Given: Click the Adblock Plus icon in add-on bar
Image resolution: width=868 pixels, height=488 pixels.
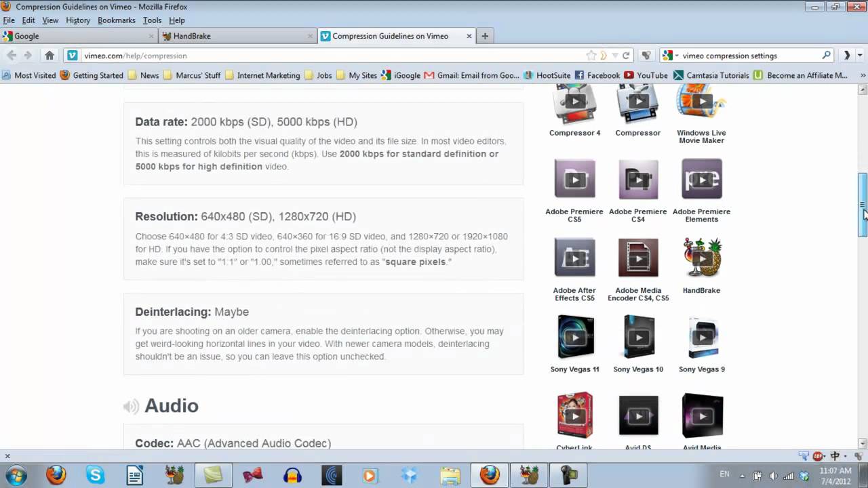Looking at the screenshot, I should pos(818,456).
